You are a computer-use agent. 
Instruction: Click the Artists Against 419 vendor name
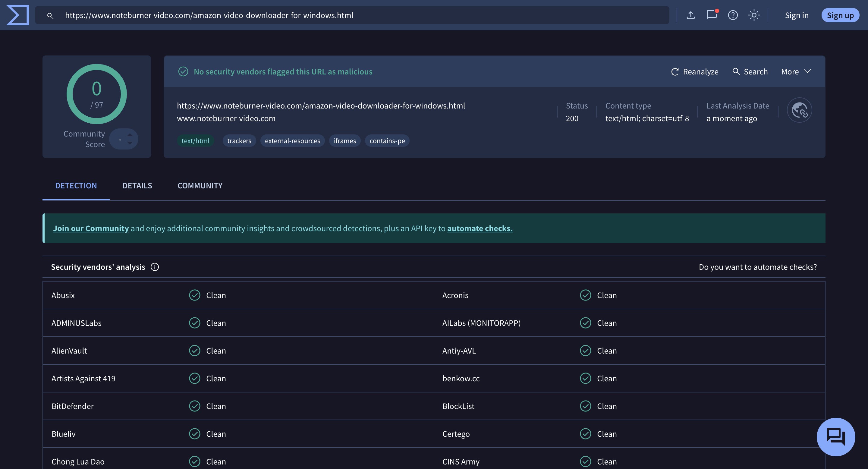83,378
